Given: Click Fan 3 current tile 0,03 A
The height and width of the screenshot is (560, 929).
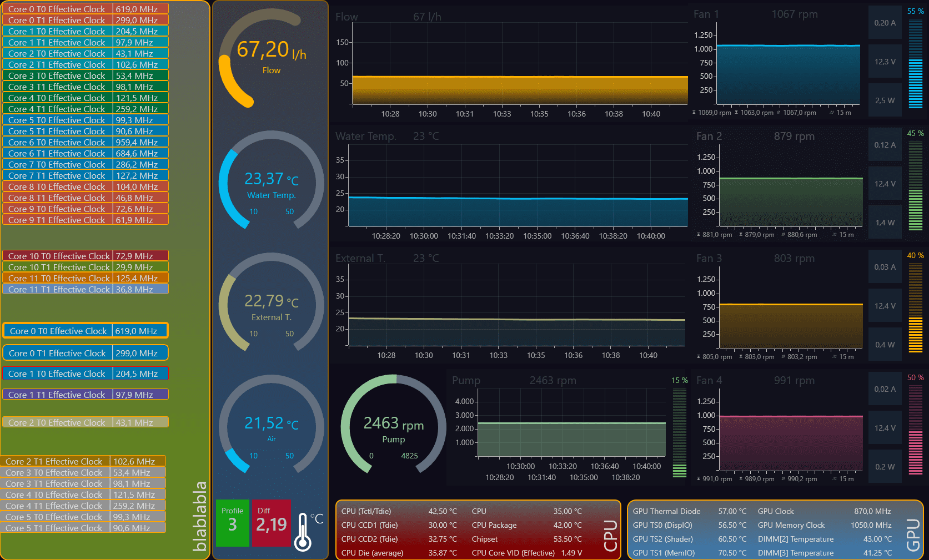Looking at the screenshot, I should (885, 267).
